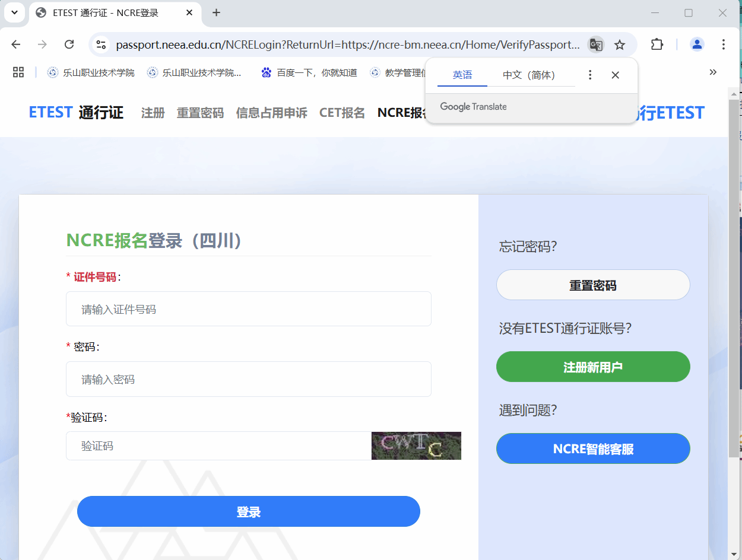The width and height of the screenshot is (742, 560).
Task: Open the Translate popup three-dot options
Action: (590, 75)
